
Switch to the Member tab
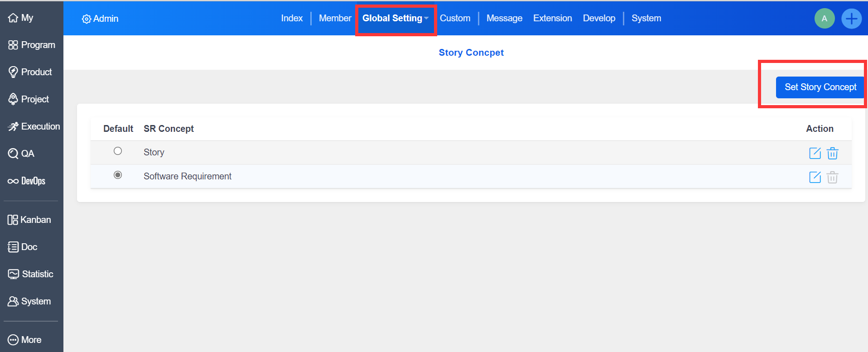pos(335,18)
